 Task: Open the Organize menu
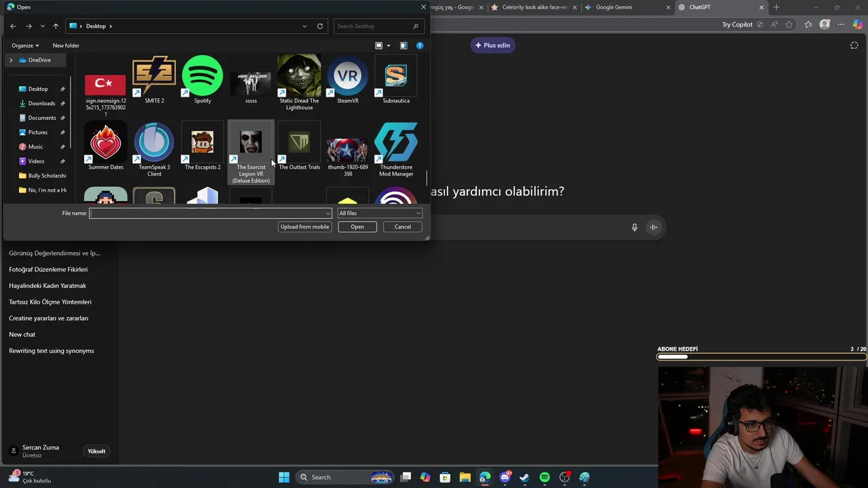pos(25,45)
